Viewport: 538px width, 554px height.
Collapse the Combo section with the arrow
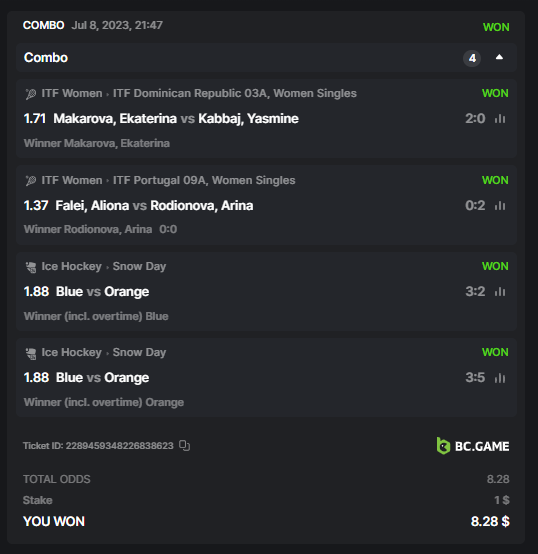[499, 57]
